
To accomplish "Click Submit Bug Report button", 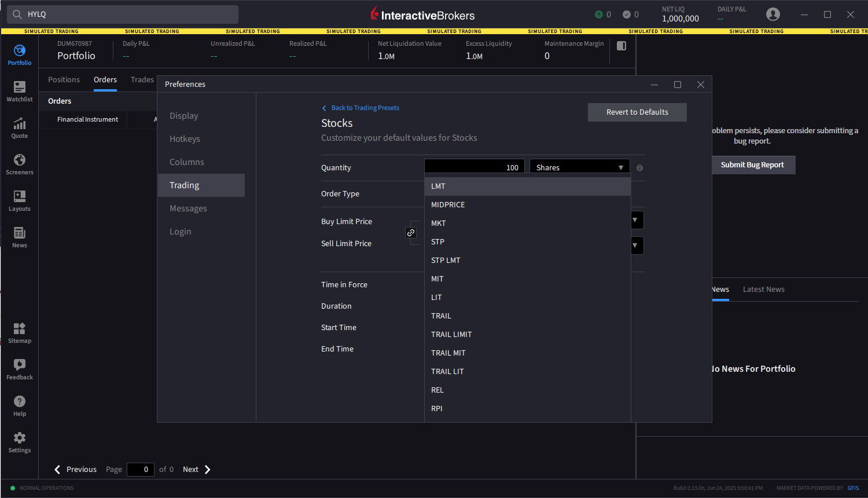I will tap(753, 165).
